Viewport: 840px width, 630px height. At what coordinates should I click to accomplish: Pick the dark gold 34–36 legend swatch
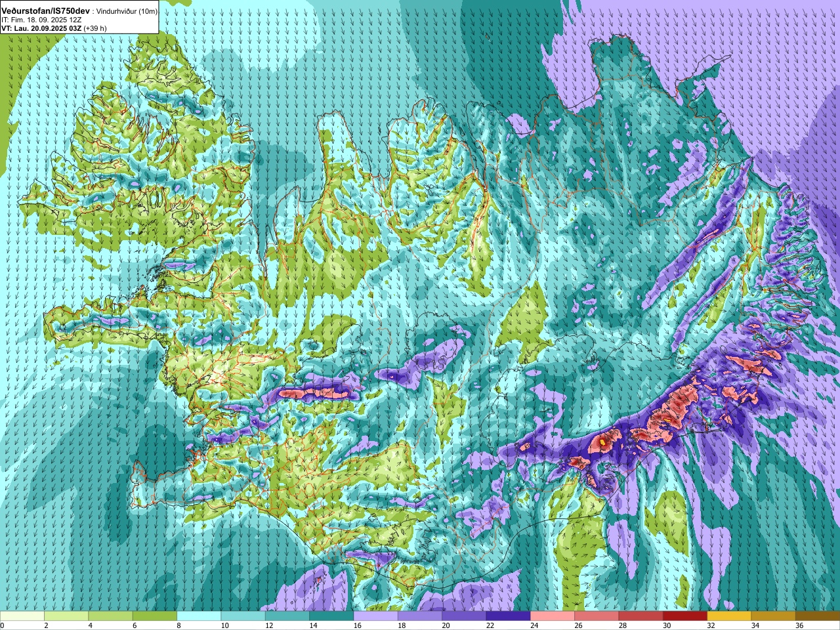[773, 616]
